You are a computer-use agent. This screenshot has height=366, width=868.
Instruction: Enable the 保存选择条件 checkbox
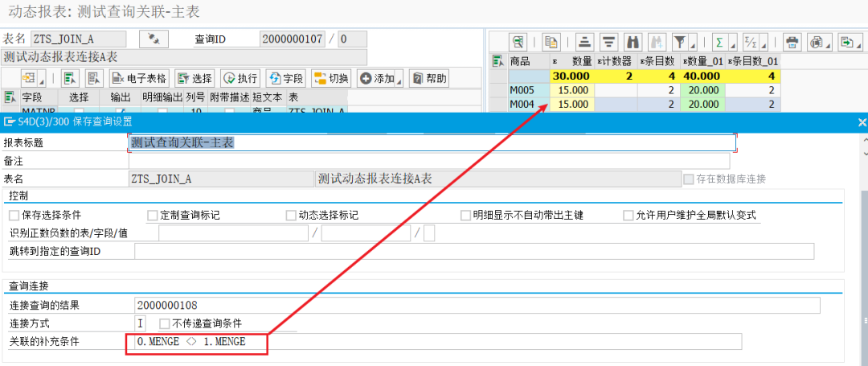pyautogui.click(x=14, y=216)
